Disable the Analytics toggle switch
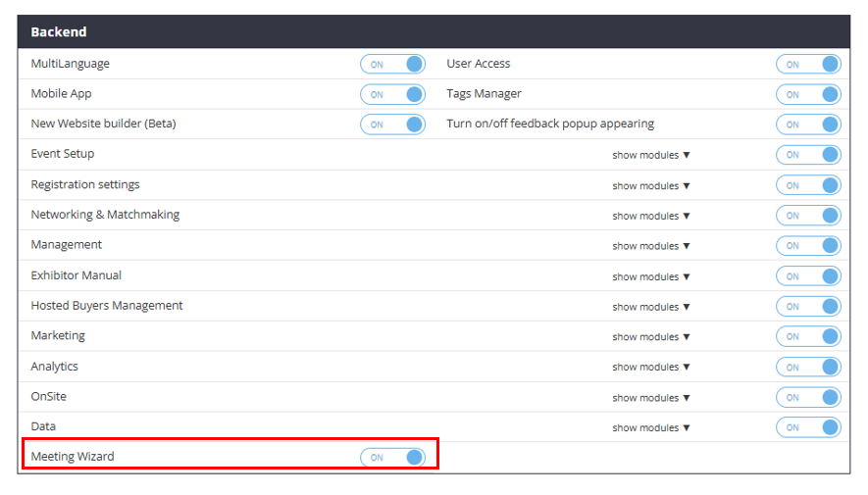This screenshot has width=868, height=495. click(808, 367)
